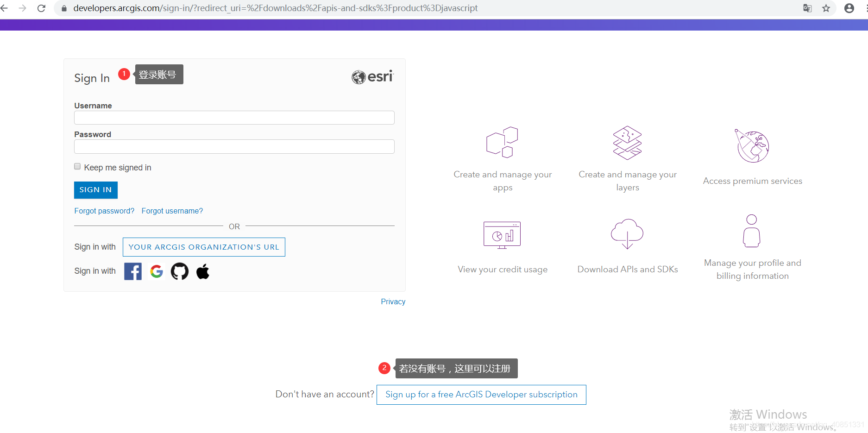
Task: Click the profile person icon
Action: click(x=752, y=231)
